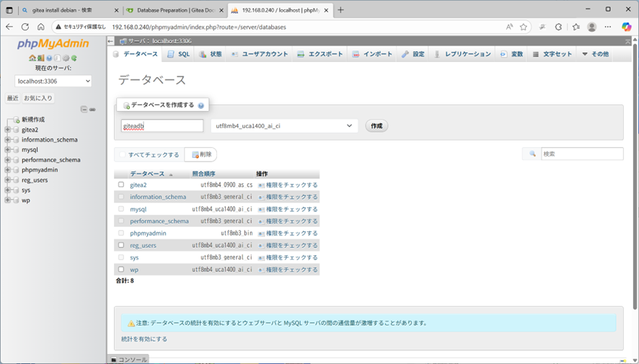Open MySQL documentation page icon in sidebar
This screenshot has height=364, width=639.
coord(58,58)
